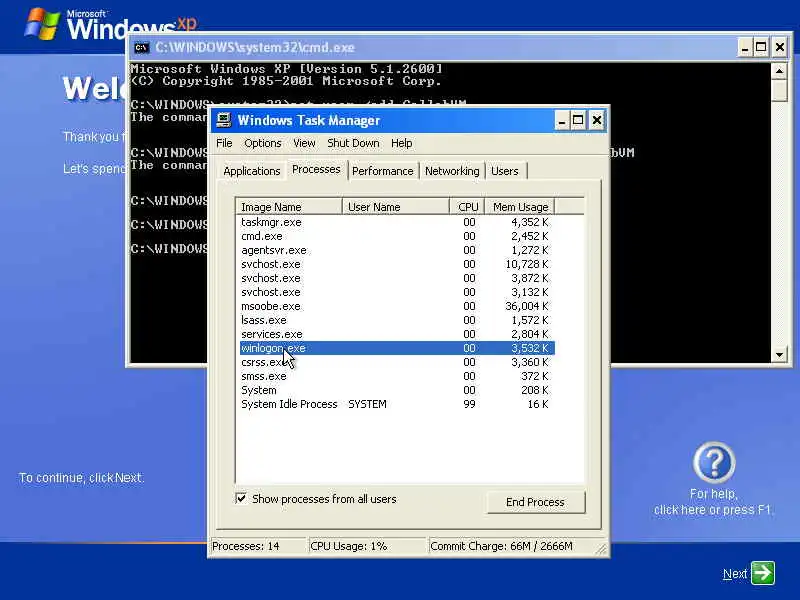Click the Processes: 14 status entry
Image resolution: width=800 pixels, height=600 pixels.
[259, 546]
